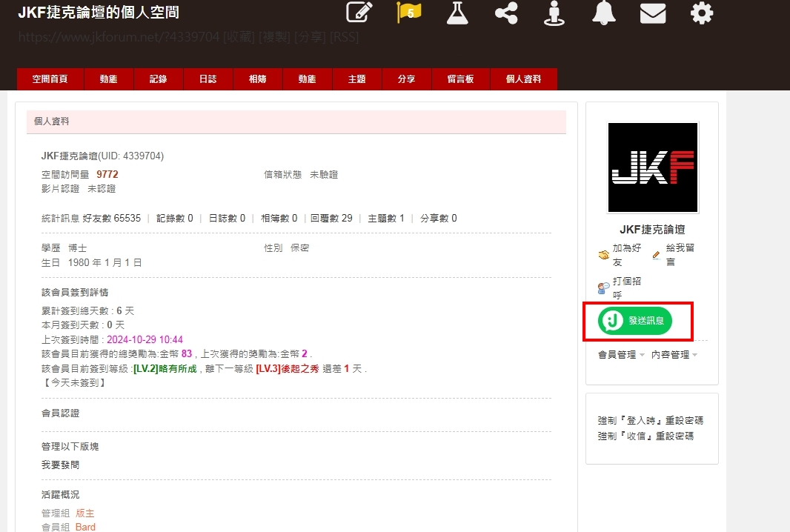Click the [複製] link in header
The height and width of the screenshot is (532, 790).
tap(275, 37)
